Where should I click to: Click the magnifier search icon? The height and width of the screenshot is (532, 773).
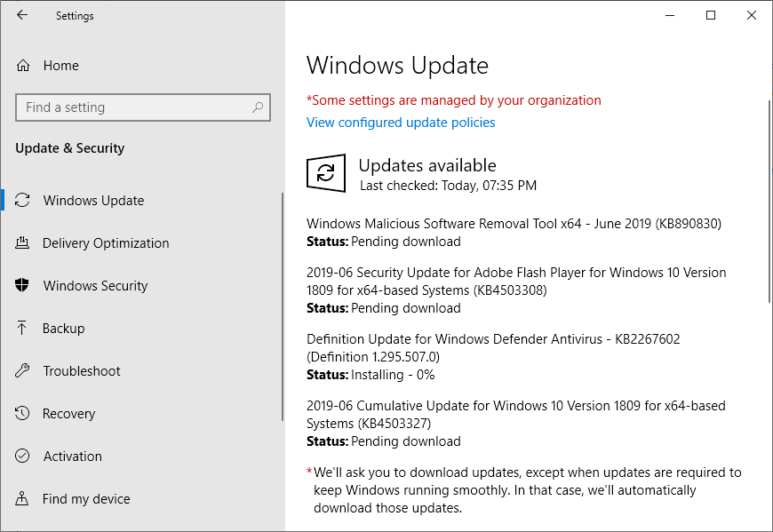click(258, 107)
